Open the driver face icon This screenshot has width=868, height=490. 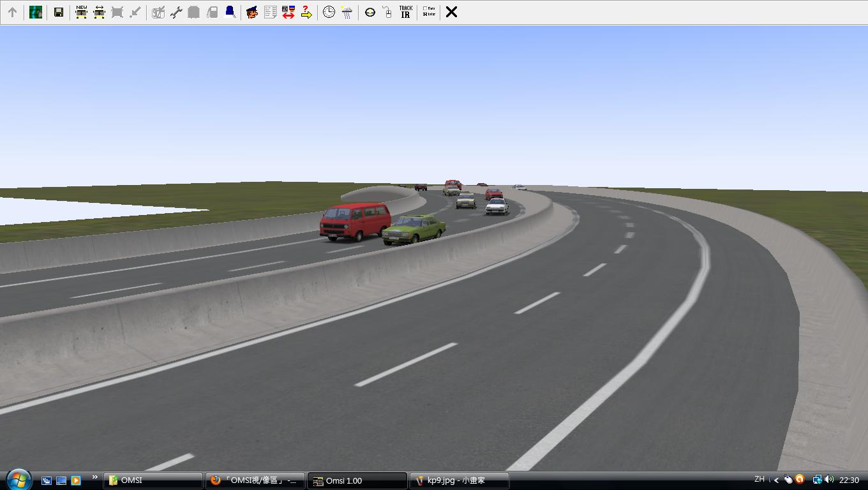click(x=252, y=12)
